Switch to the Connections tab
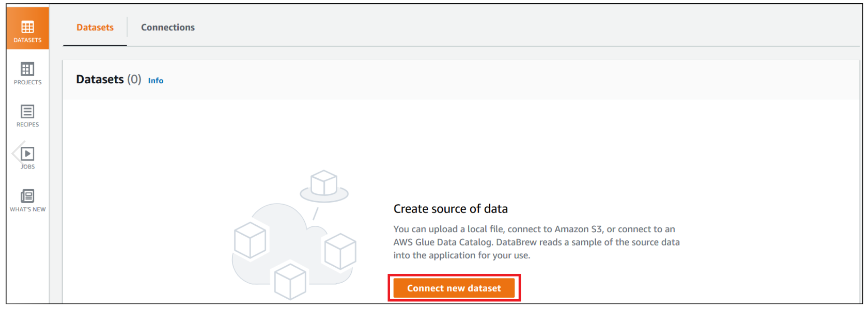Screen dimensions: 868x309 [x=168, y=27]
